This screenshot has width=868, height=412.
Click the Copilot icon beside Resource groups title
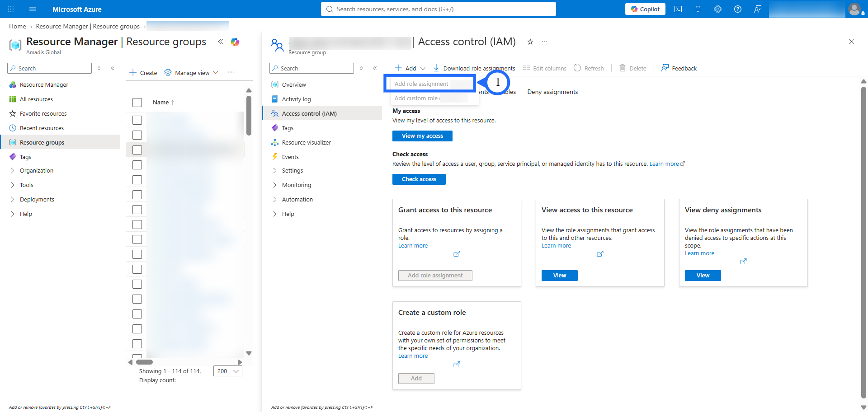point(235,42)
